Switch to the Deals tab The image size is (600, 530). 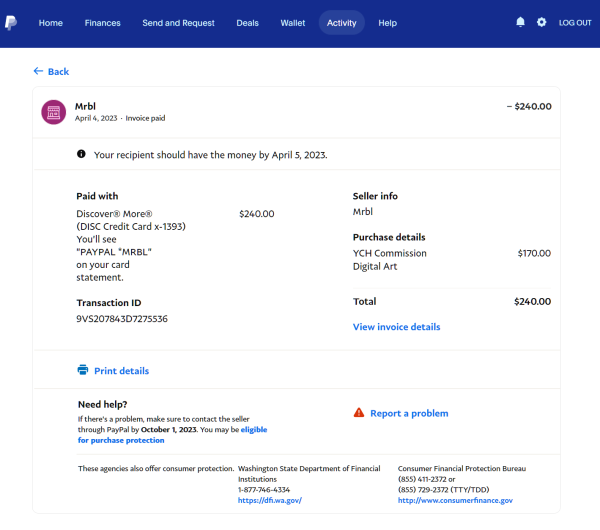(248, 23)
